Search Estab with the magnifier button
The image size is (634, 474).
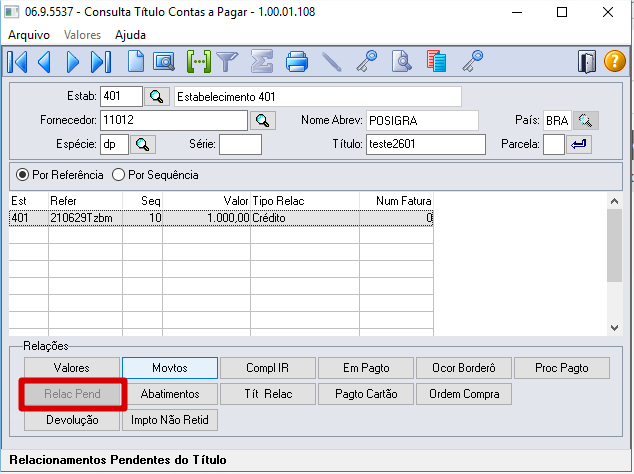[156, 96]
